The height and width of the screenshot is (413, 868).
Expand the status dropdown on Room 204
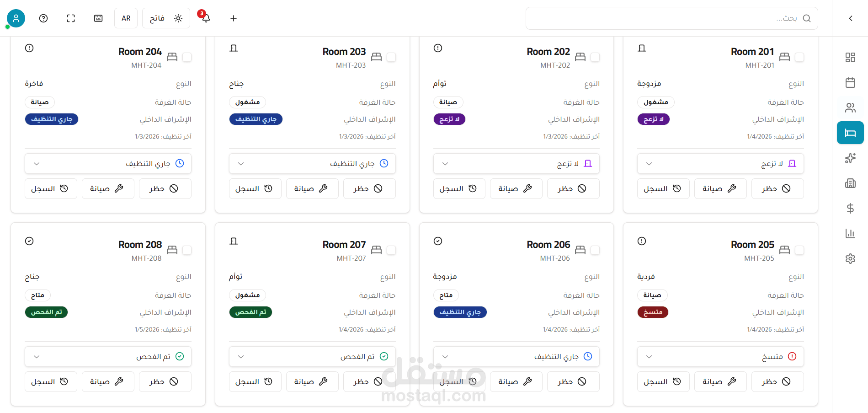tap(108, 163)
